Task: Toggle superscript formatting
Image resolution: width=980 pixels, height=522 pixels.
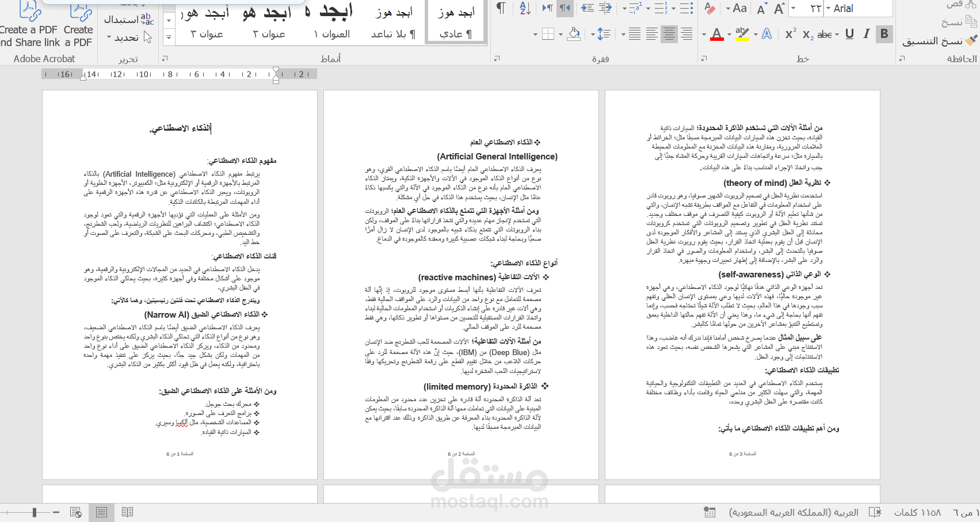Action: pos(791,34)
